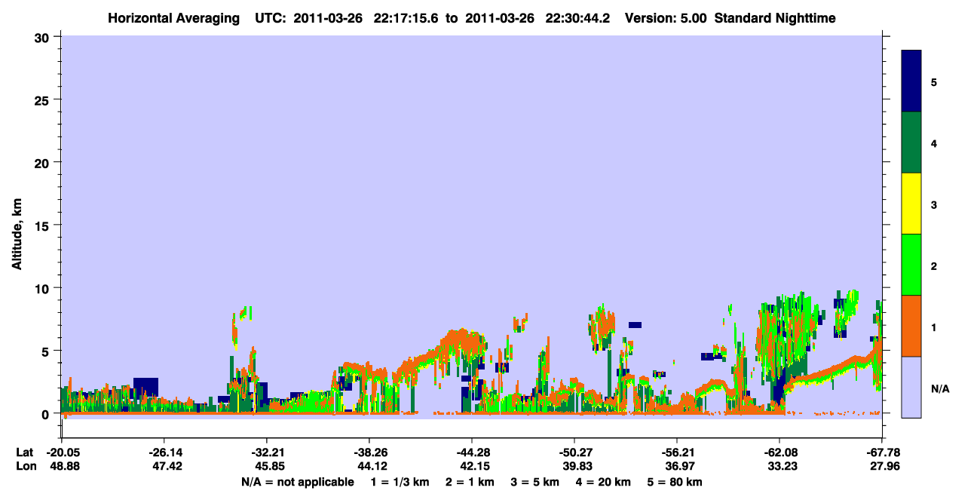The height and width of the screenshot is (503, 980).
Task: Click the dark blue colorbar segment labeled 5
Action: pos(911,81)
